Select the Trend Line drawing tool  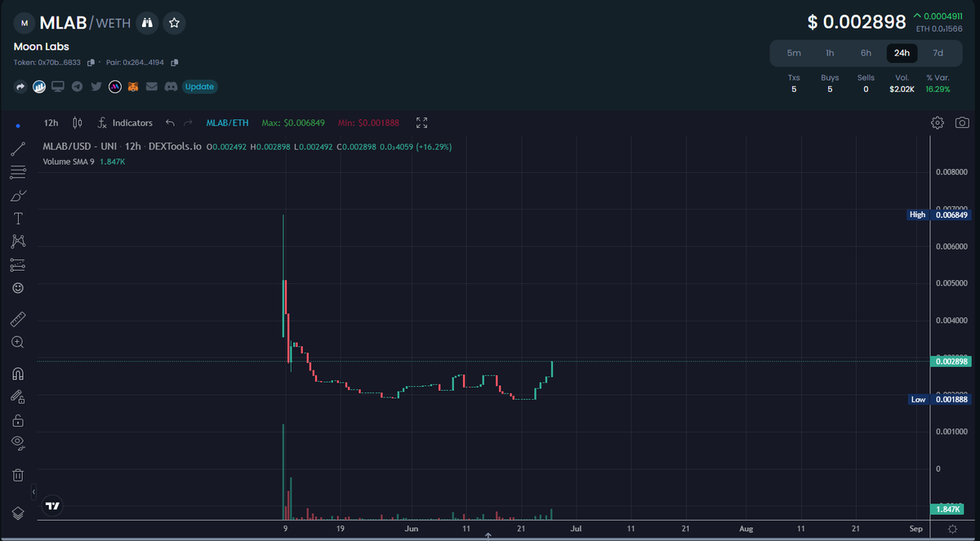coord(18,149)
